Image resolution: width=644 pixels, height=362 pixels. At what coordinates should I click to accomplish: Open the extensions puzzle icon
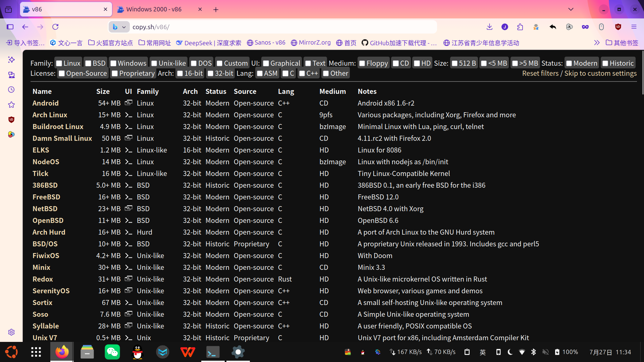point(520,27)
